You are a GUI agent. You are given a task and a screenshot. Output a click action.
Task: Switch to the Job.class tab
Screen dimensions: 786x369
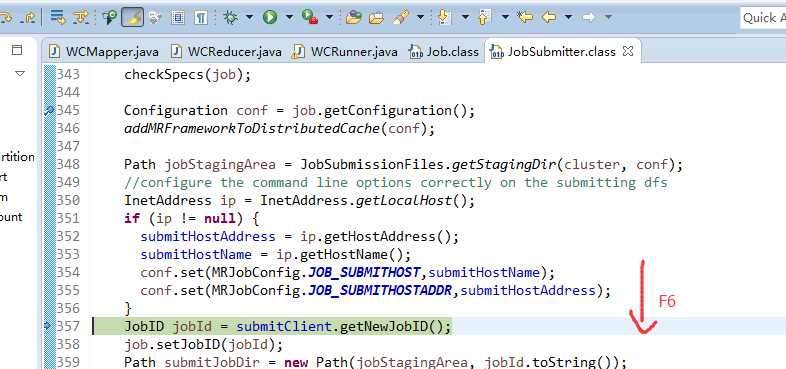[x=445, y=52]
